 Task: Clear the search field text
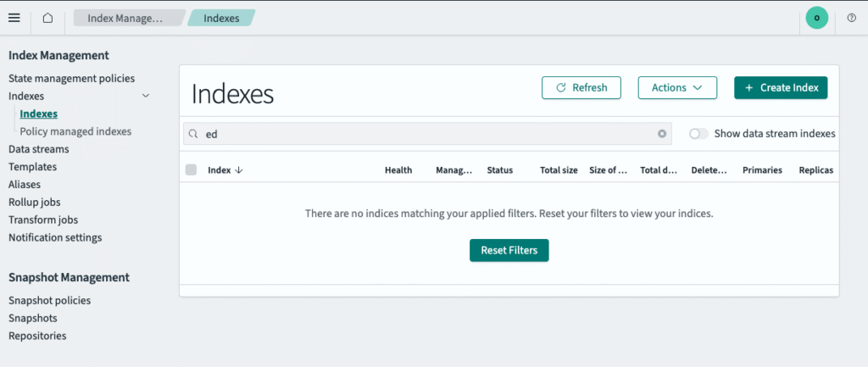[662, 134]
